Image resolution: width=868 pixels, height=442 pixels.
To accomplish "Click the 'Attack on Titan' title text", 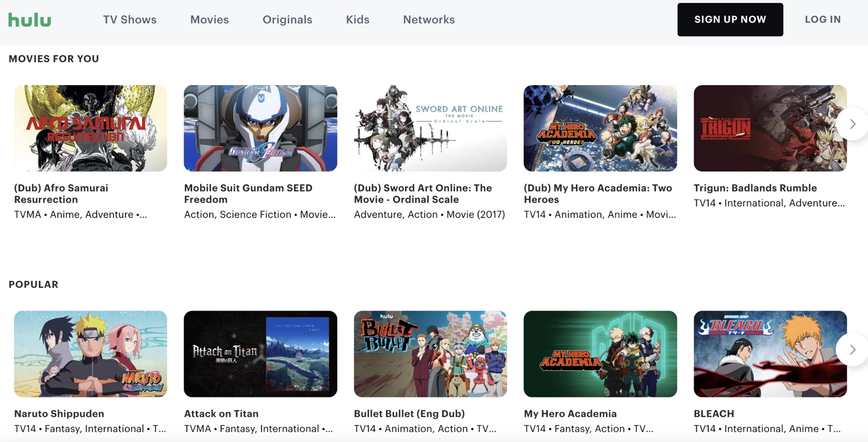I will pyautogui.click(x=221, y=413).
